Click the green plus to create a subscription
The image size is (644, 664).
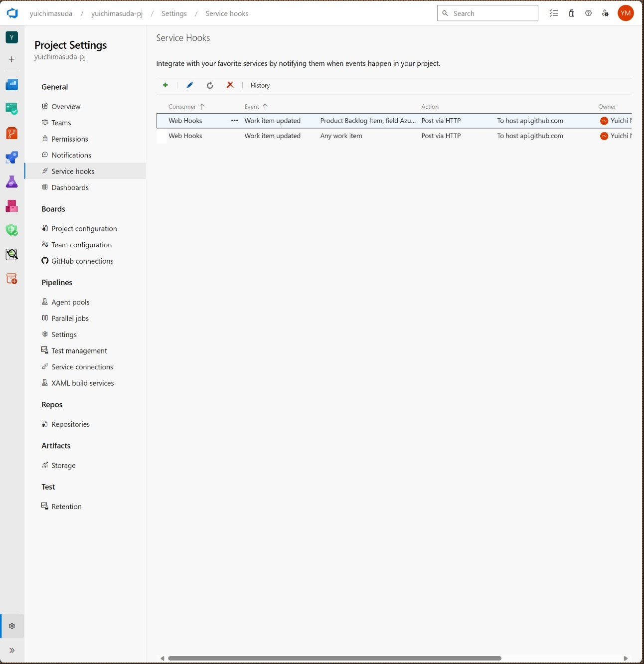165,85
